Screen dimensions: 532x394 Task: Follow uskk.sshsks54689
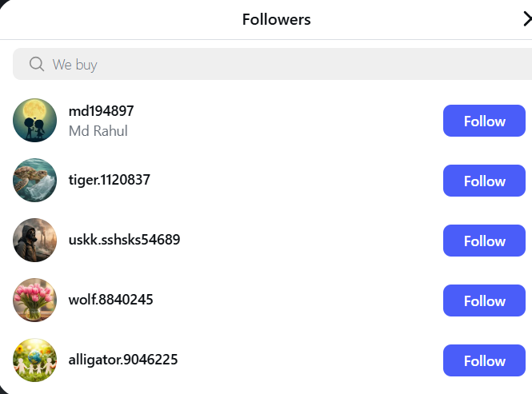pos(484,241)
